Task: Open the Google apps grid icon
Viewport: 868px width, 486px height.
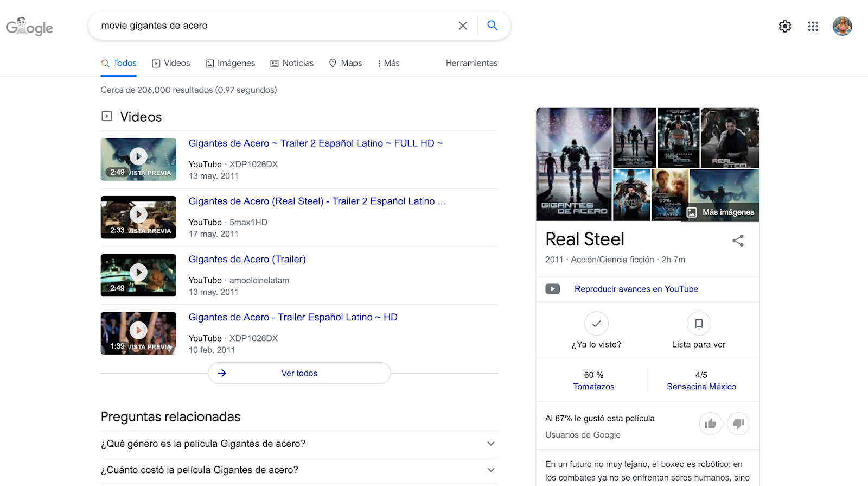Action: click(813, 26)
